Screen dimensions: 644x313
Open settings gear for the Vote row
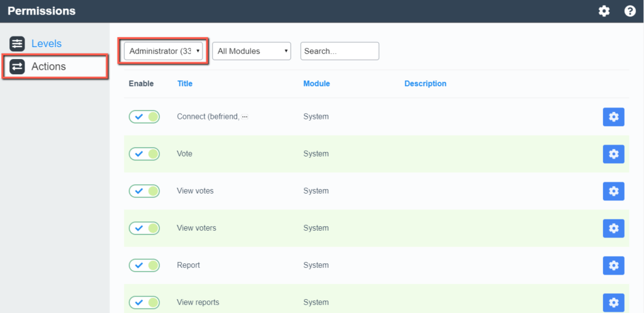(x=614, y=154)
